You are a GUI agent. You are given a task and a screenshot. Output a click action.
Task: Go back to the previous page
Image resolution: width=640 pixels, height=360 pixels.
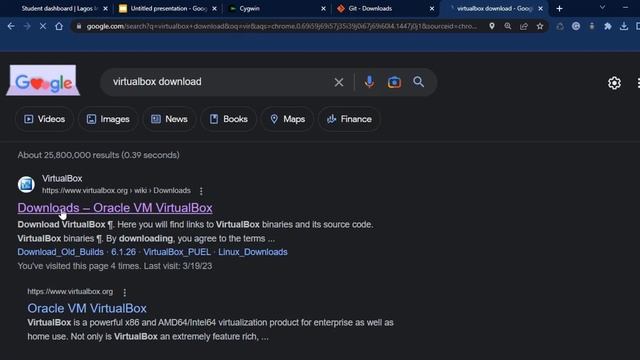click(x=11, y=27)
